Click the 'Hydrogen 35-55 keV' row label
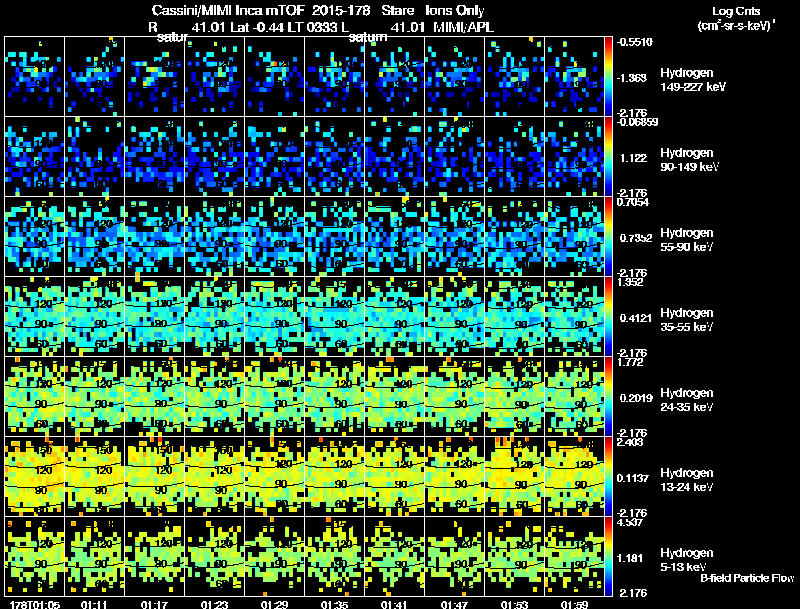This screenshot has height=609, width=800. [687, 320]
